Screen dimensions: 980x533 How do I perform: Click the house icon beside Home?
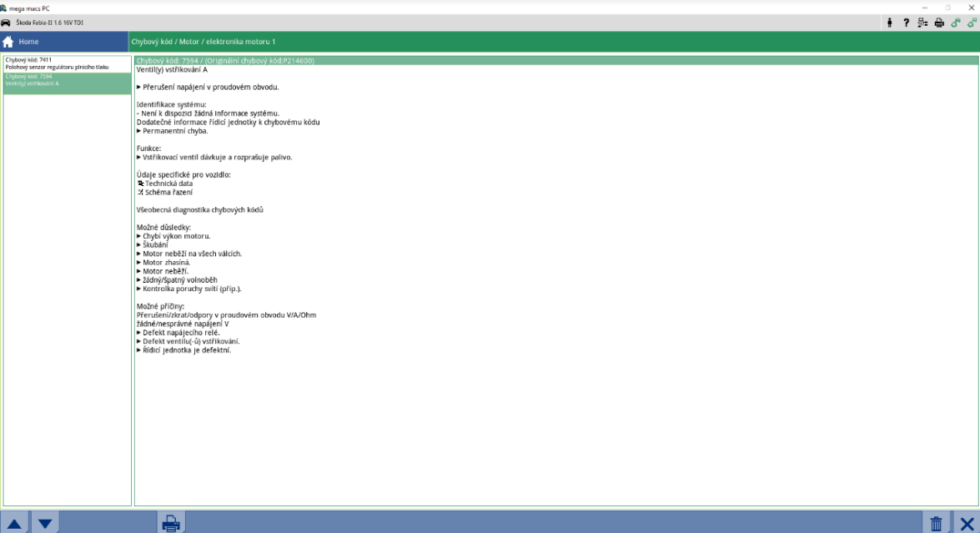pos(8,42)
